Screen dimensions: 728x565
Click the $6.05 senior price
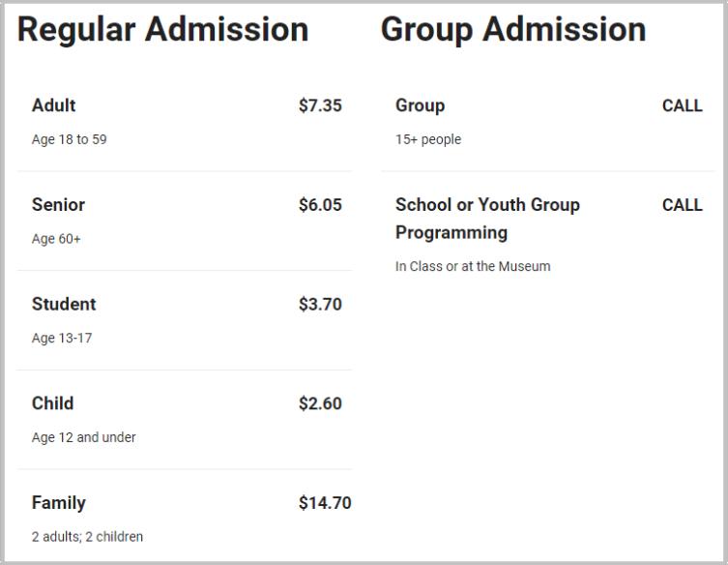point(320,205)
